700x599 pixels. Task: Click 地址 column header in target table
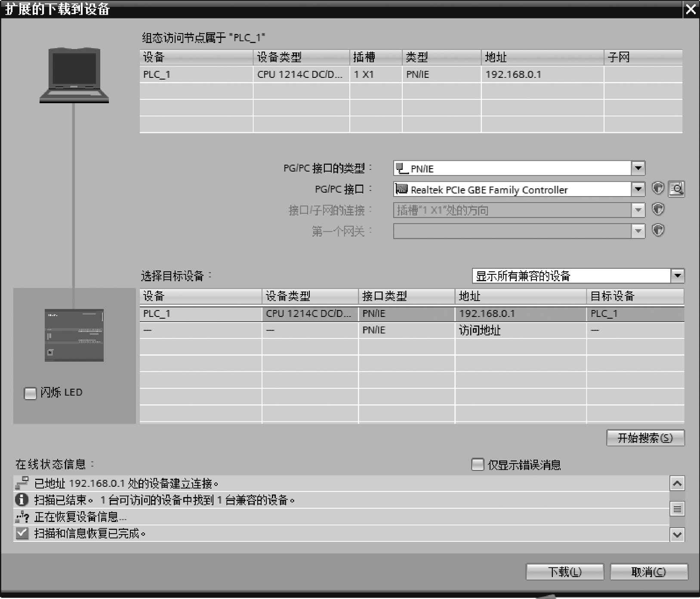521,296
